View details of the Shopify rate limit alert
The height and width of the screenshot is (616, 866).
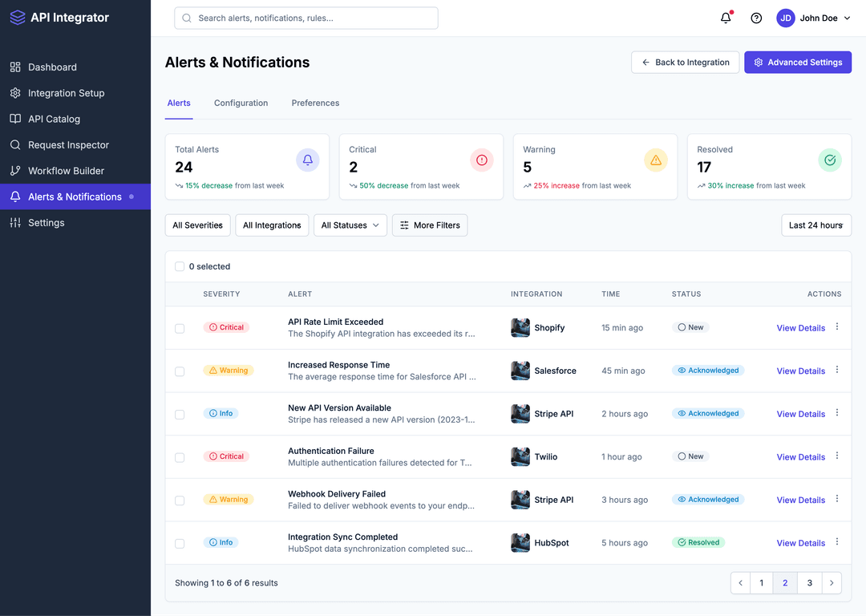click(x=800, y=327)
